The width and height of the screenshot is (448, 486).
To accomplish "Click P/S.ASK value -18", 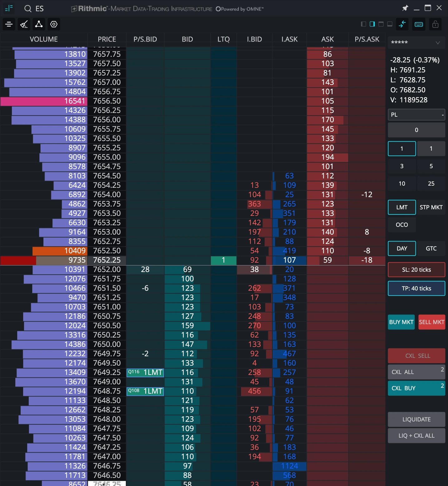I will 367,260.
